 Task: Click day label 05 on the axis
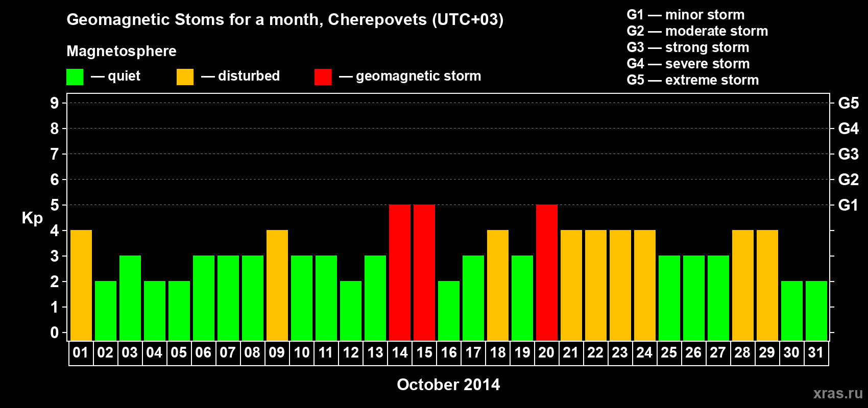[179, 353]
